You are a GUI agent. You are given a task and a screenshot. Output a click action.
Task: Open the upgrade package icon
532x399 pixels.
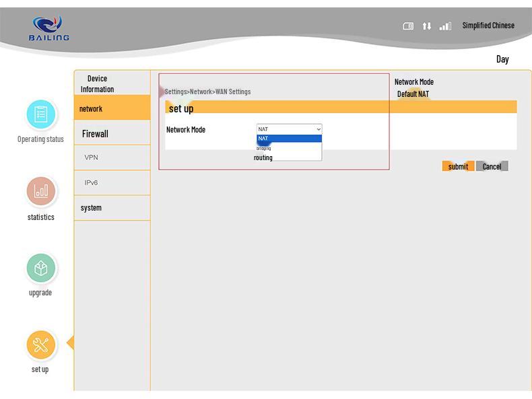pyautogui.click(x=41, y=268)
